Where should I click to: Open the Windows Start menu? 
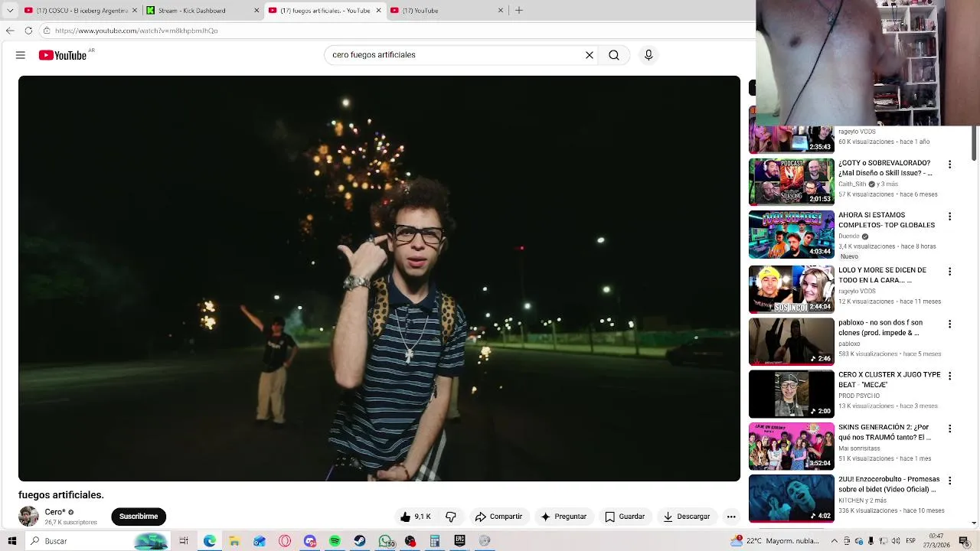12,541
